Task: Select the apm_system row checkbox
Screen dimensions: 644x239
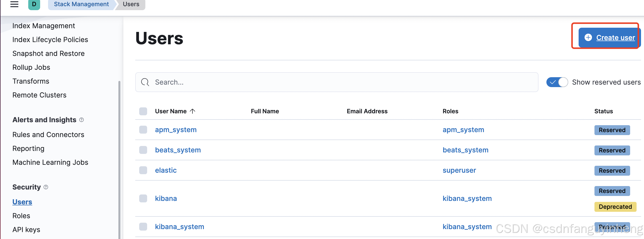Action: [143, 130]
